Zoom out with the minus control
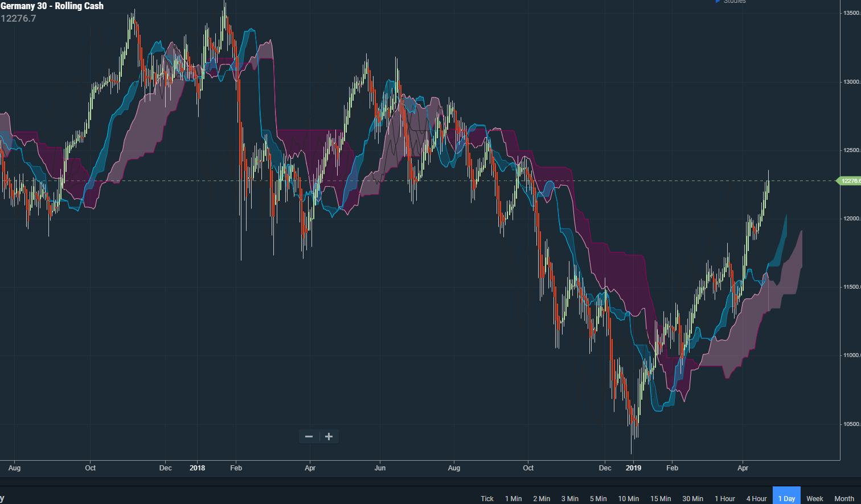 309,436
